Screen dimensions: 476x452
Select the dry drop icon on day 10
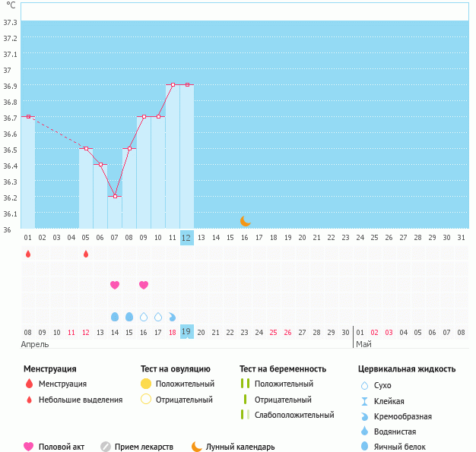[x=158, y=317]
